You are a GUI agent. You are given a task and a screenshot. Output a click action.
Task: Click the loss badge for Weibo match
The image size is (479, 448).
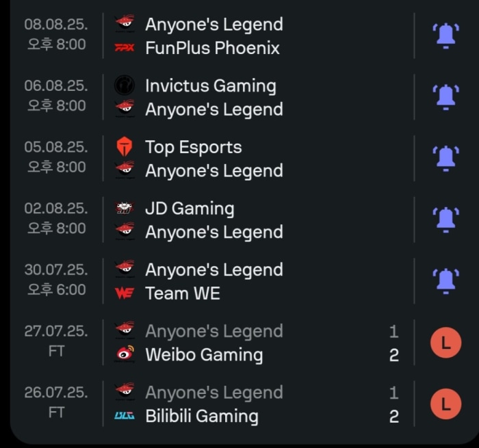(445, 343)
